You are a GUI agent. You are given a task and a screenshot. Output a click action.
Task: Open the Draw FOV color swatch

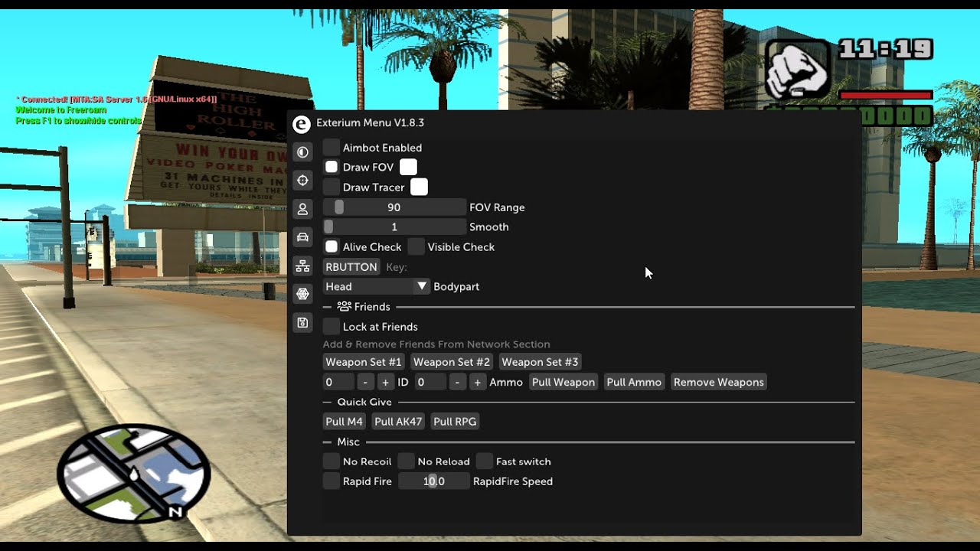pyautogui.click(x=408, y=167)
